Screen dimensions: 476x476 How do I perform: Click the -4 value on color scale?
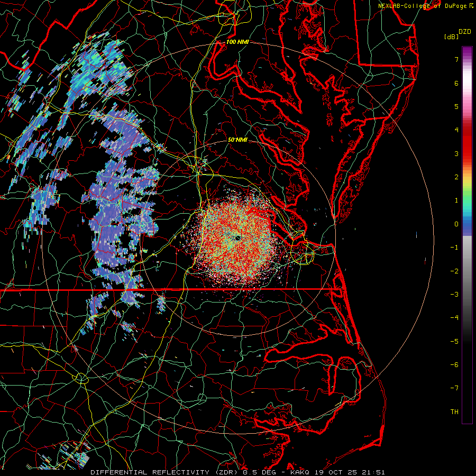454,318
